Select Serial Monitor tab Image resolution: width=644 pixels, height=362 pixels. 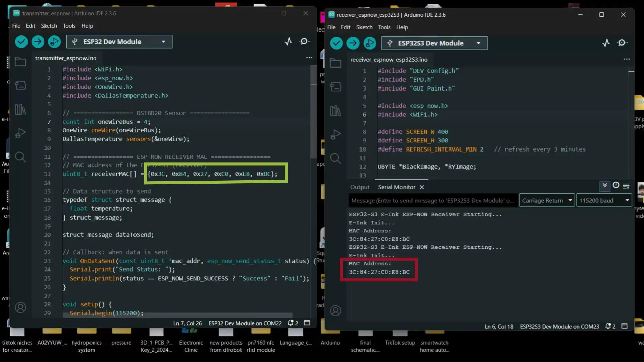396,187
